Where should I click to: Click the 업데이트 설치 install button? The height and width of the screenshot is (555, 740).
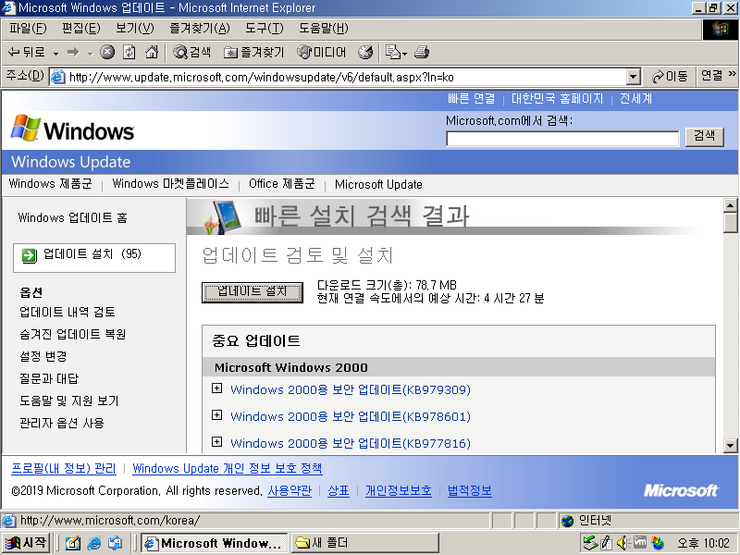pos(252,292)
